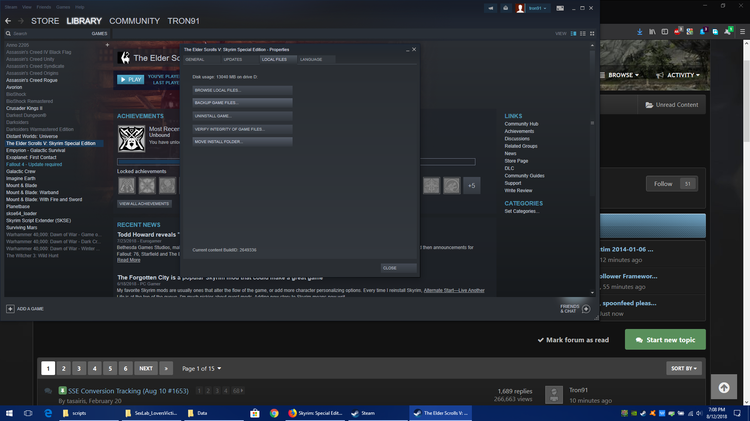Viewport: 750px width, 421px height.
Task: Click the forum Follow button
Action: coord(672,184)
